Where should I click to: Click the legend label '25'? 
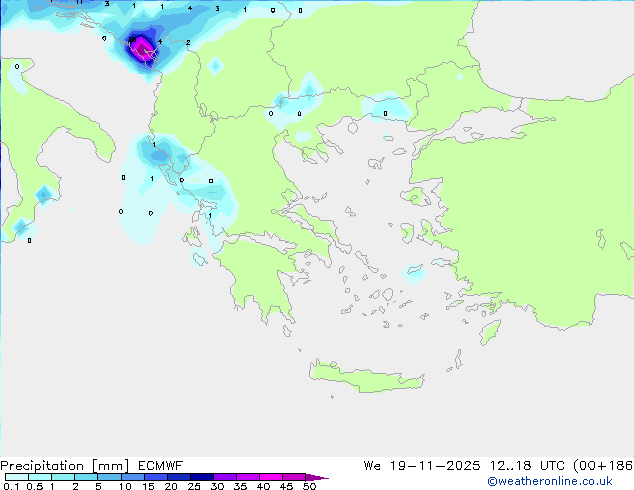[x=194, y=486]
